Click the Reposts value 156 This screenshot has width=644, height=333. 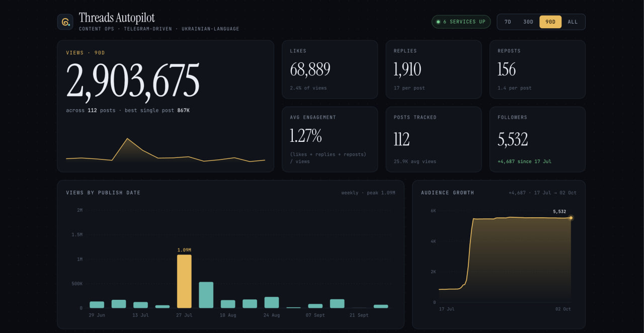pos(507,69)
